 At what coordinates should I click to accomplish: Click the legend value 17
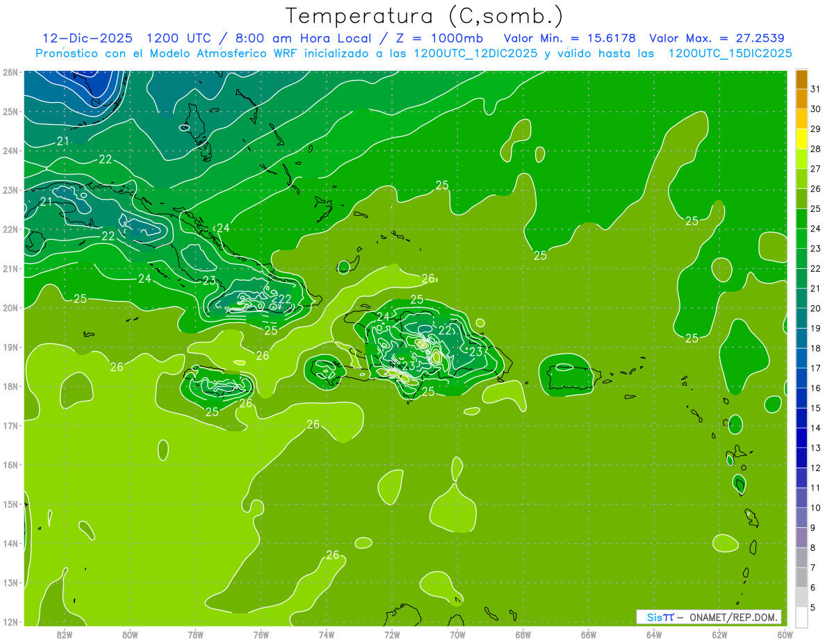point(816,368)
